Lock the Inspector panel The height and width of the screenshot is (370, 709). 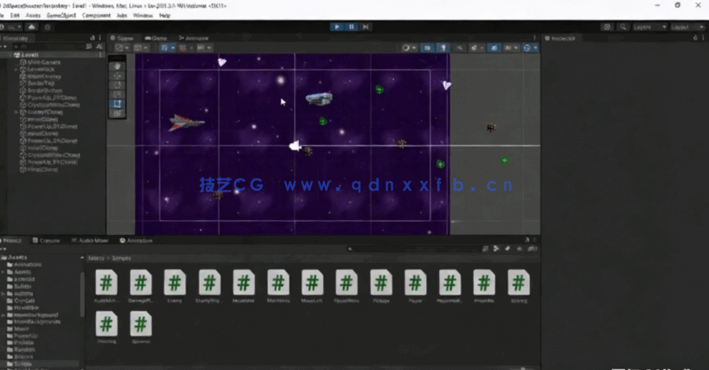695,38
